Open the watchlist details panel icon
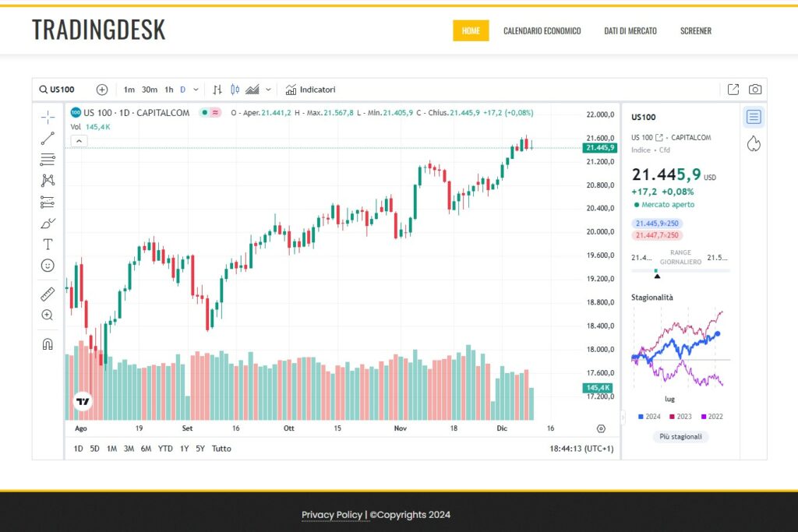 (754, 117)
